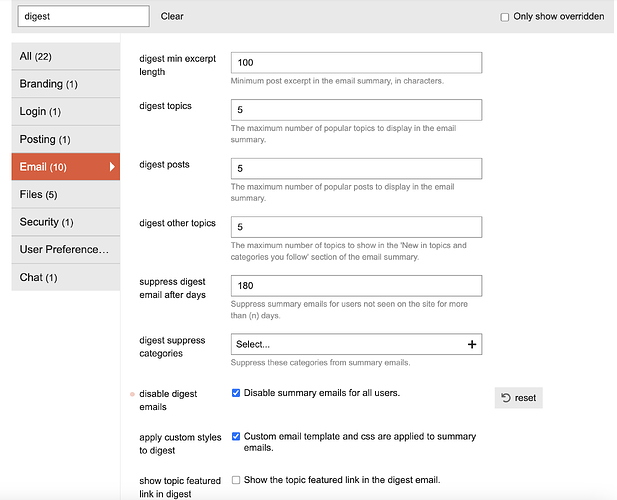
Task: Open the Chat (1) category
Action: pyautogui.click(x=66, y=277)
